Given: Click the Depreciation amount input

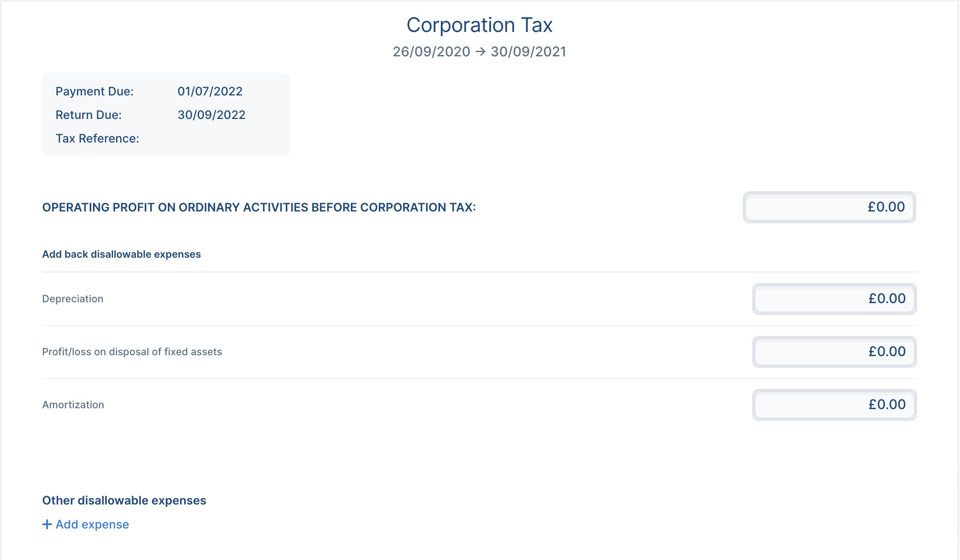Looking at the screenshot, I should click(834, 298).
